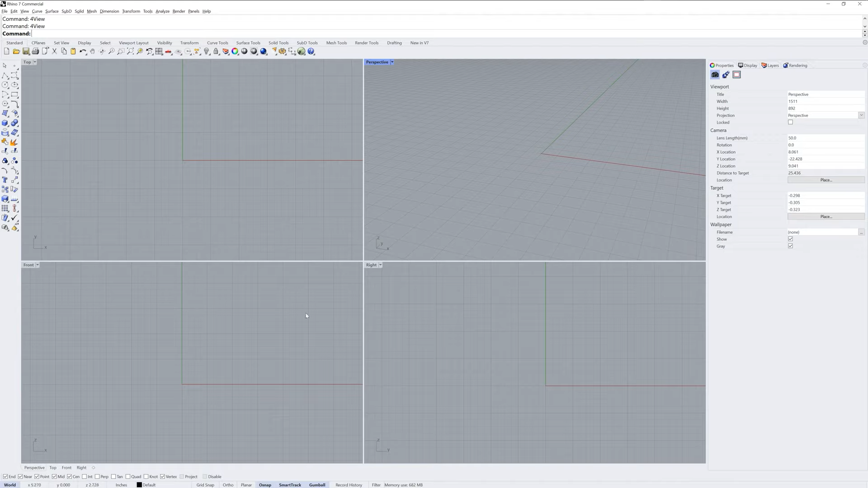Click the Pan view tool

click(92, 52)
